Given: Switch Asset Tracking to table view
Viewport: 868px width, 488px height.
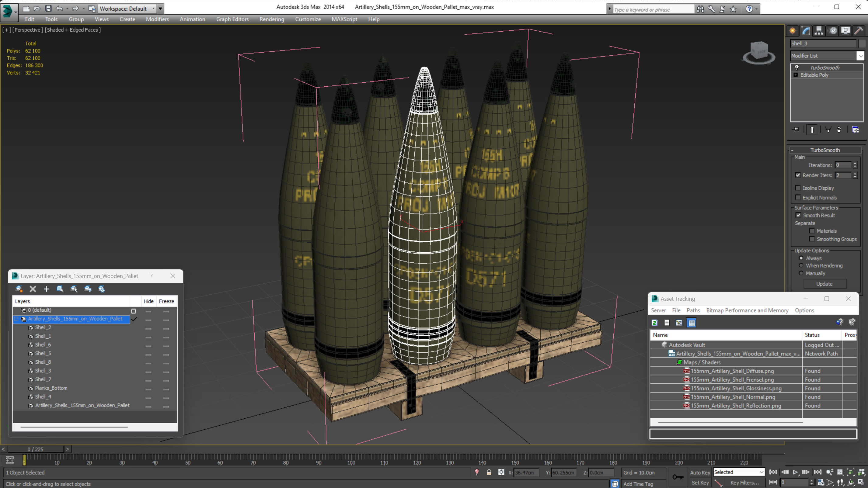Looking at the screenshot, I should [692, 323].
